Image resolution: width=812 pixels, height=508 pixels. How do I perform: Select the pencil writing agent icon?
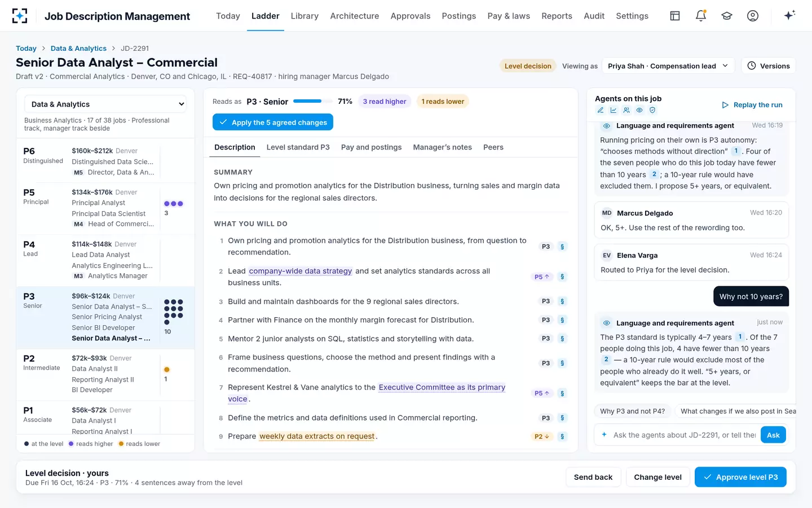[601, 110]
